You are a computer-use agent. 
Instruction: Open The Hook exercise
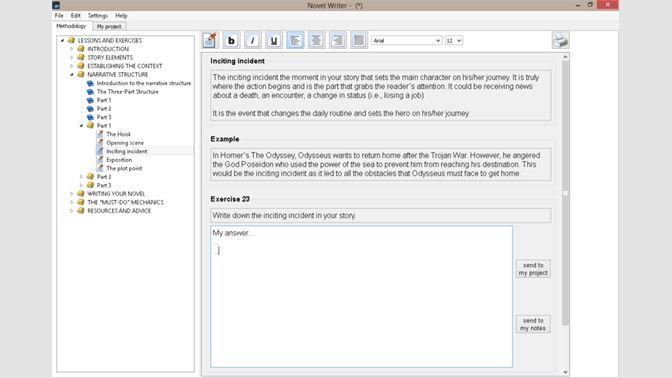pos(118,134)
